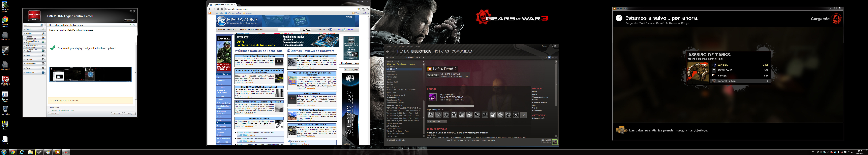Image resolution: width=868 pixels, height=155 pixels.
Task: Click the achievements progress bar in Steam
Action: pos(478,106)
